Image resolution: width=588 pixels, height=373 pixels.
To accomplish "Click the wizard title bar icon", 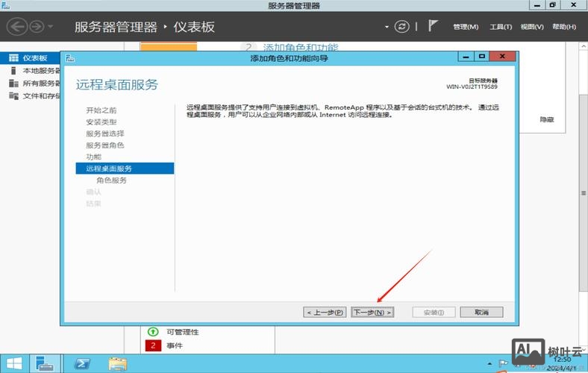I will click(70, 58).
